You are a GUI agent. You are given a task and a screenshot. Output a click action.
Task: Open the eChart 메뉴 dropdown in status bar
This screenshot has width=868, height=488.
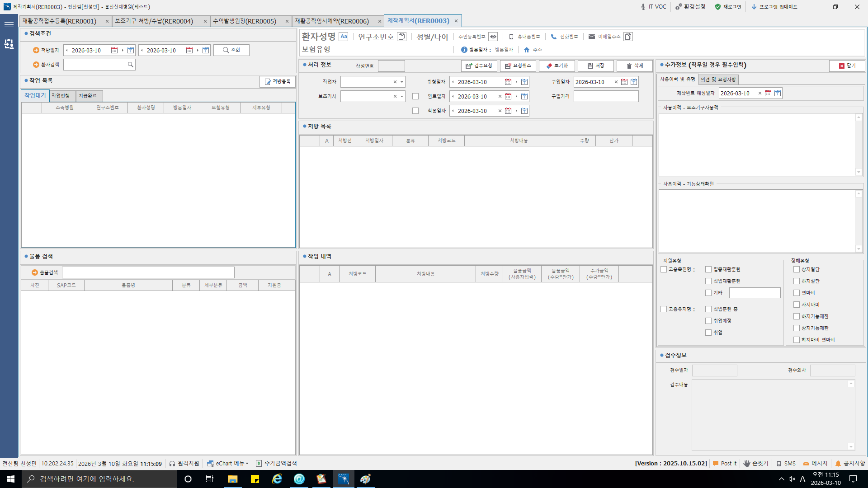pos(227,463)
